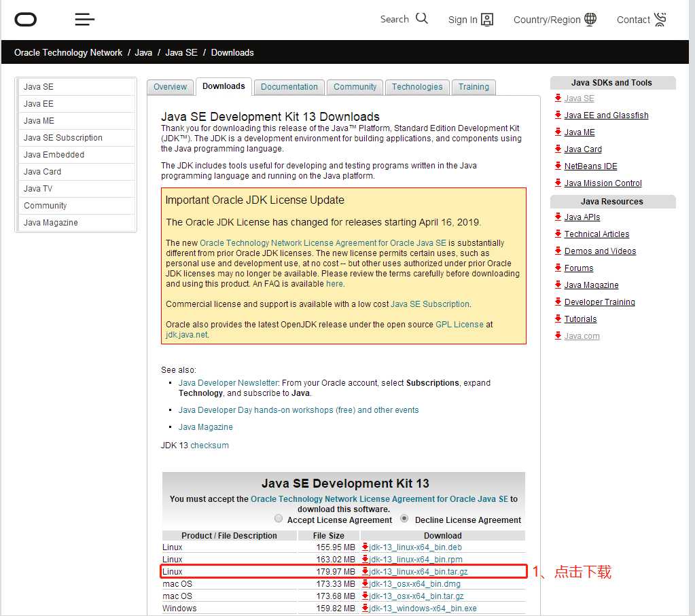Open Oracle Technology Network License Agreement link in table header
Image resolution: width=695 pixels, height=616 pixels.
pyautogui.click(x=379, y=499)
